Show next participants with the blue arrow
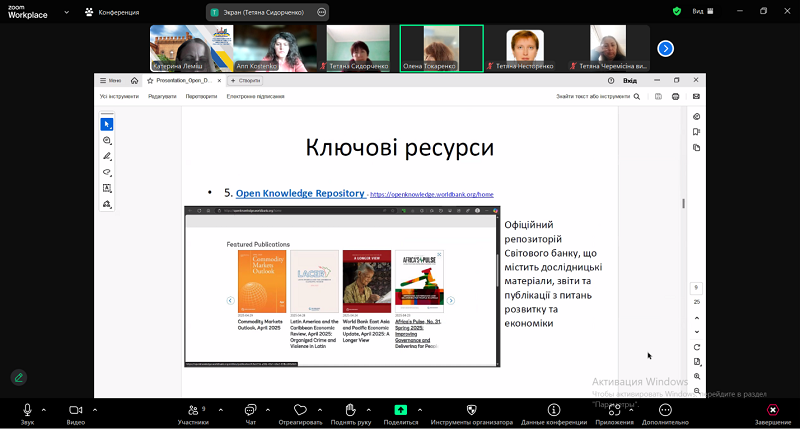 point(665,48)
